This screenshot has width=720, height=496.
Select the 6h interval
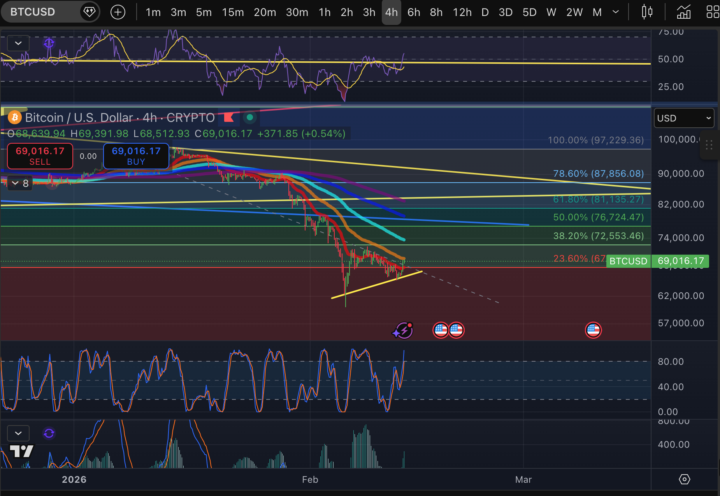pos(414,12)
